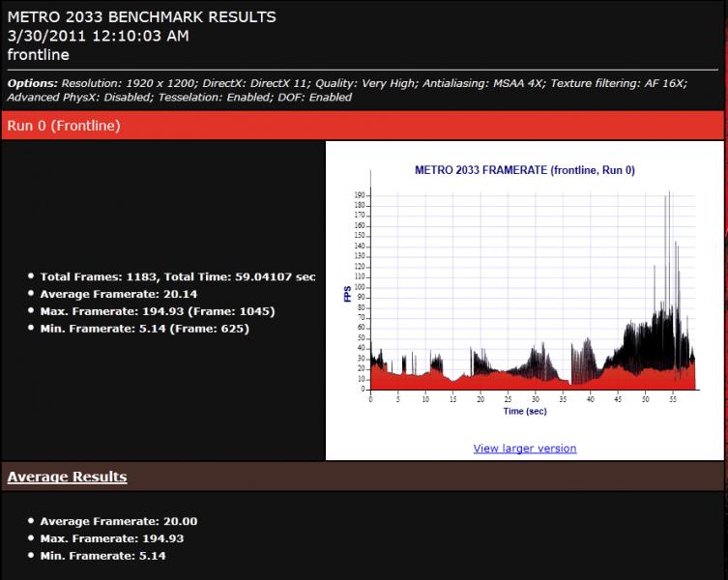The height and width of the screenshot is (580, 728).
Task: Click the date 3/30/2011 12:10:03 AM
Action: pyautogui.click(x=98, y=36)
